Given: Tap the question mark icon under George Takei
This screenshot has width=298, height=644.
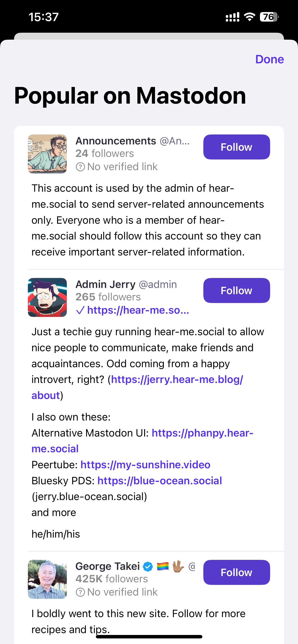Looking at the screenshot, I should pyautogui.click(x=80, y=592).
